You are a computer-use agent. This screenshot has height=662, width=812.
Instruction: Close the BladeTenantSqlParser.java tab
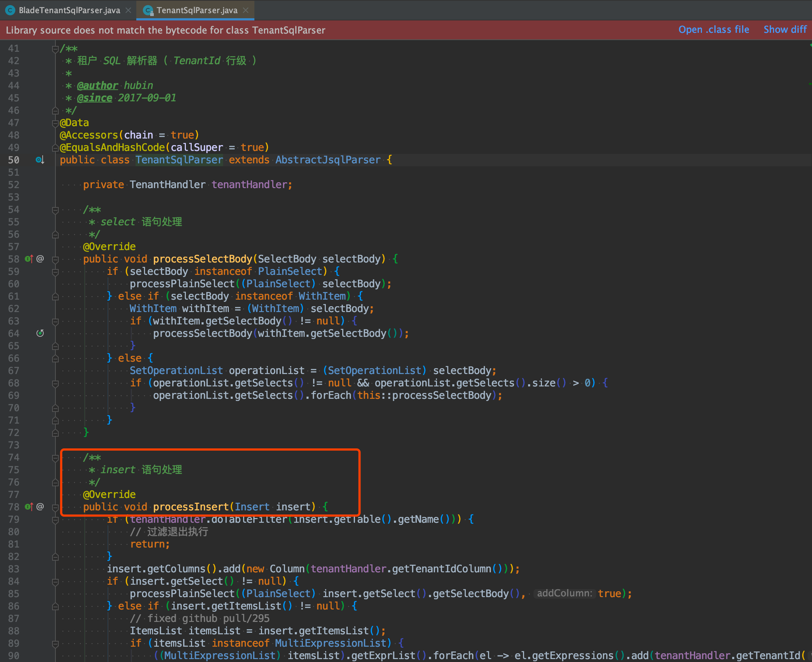[x=129, y=10]
